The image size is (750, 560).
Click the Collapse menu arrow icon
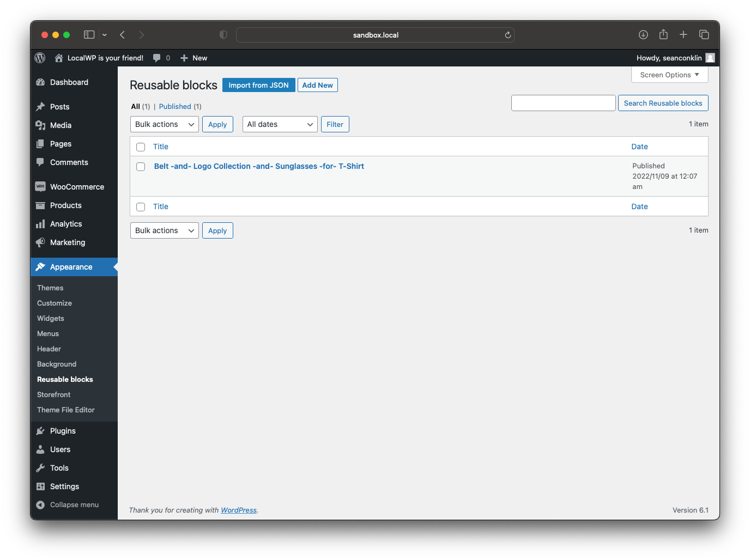[40, 505]
